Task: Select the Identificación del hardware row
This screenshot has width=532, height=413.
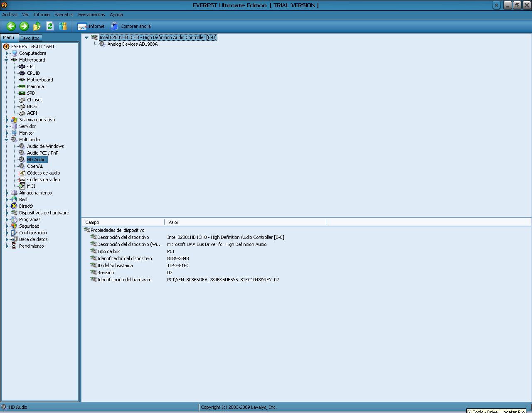Action: coord(307,280)
